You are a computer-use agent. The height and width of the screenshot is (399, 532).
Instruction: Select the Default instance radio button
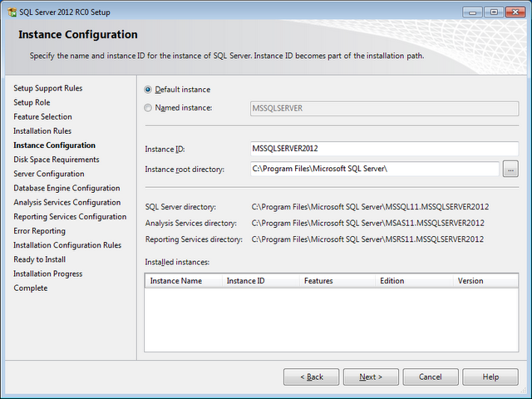[148, 90]
